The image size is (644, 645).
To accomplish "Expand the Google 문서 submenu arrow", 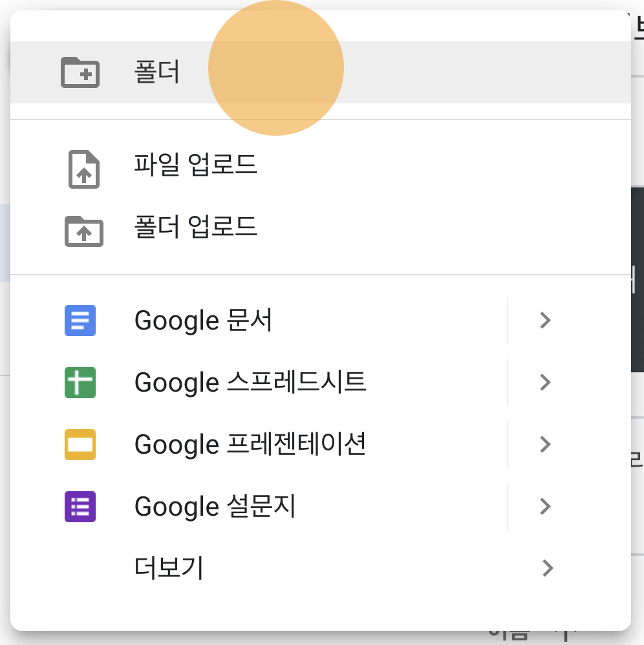I will (x=546, y=321).
